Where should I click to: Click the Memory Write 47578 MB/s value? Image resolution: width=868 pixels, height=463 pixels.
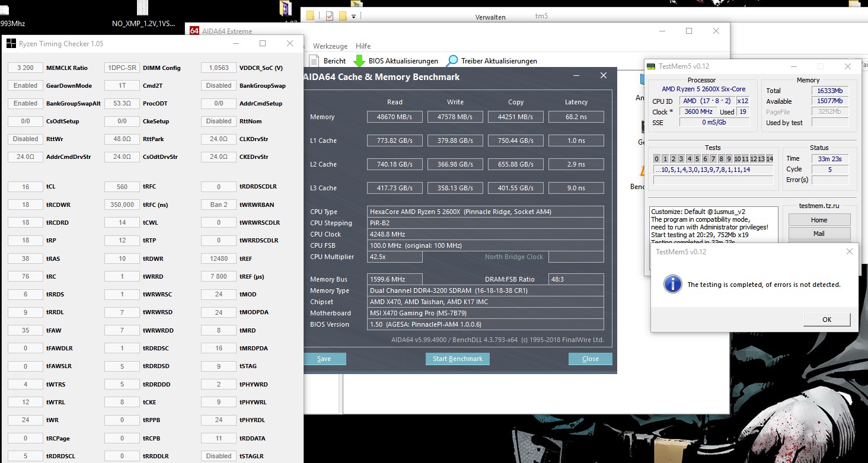[455, 117]
